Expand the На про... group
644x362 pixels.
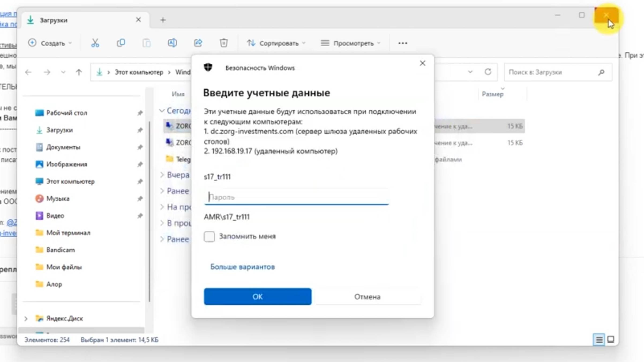tap(162, 207)
